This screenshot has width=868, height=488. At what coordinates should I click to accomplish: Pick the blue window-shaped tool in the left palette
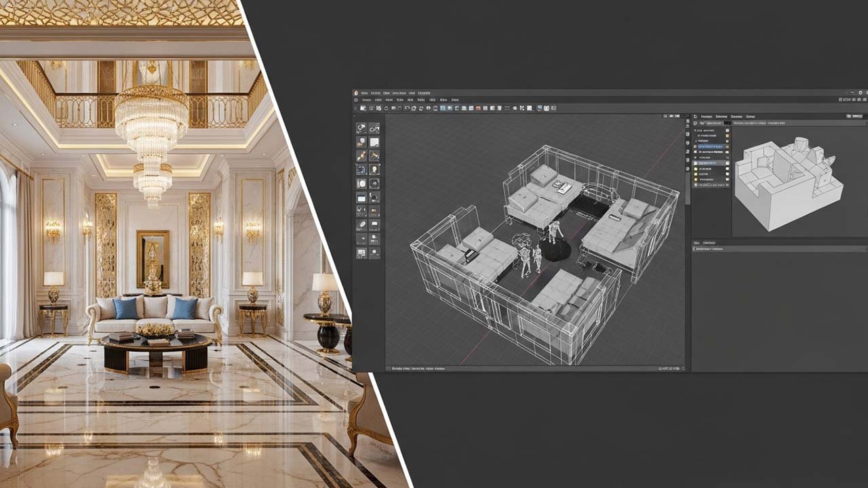click(361, 198)
